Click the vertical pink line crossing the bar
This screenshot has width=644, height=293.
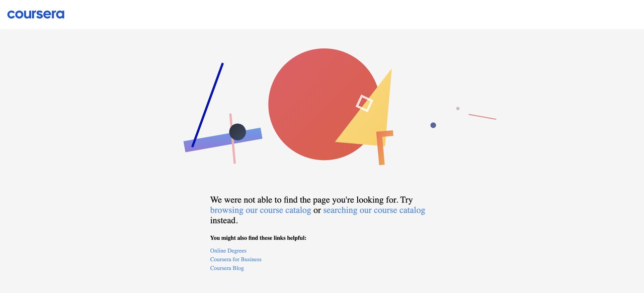coord(233,154)
